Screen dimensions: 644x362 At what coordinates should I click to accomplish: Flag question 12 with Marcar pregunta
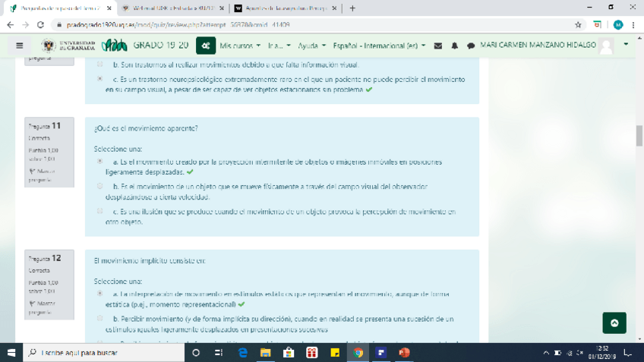(42, 307)
